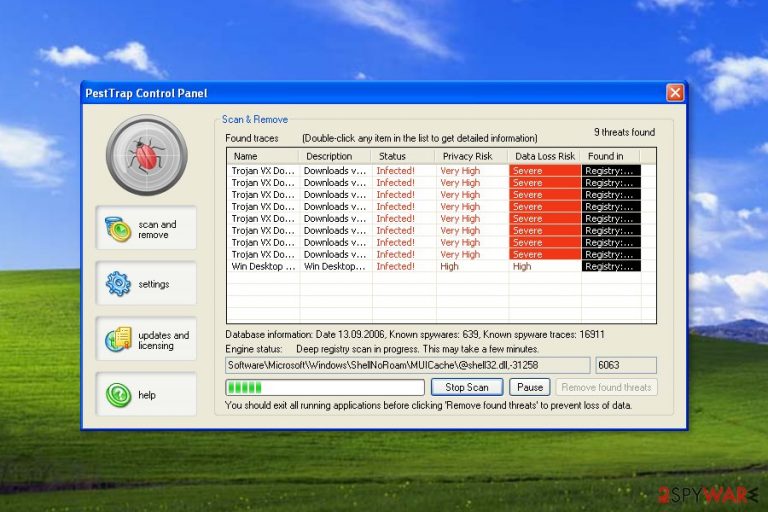
Task: Close the PestTrap Control Panel window
Action: (675, 93)
